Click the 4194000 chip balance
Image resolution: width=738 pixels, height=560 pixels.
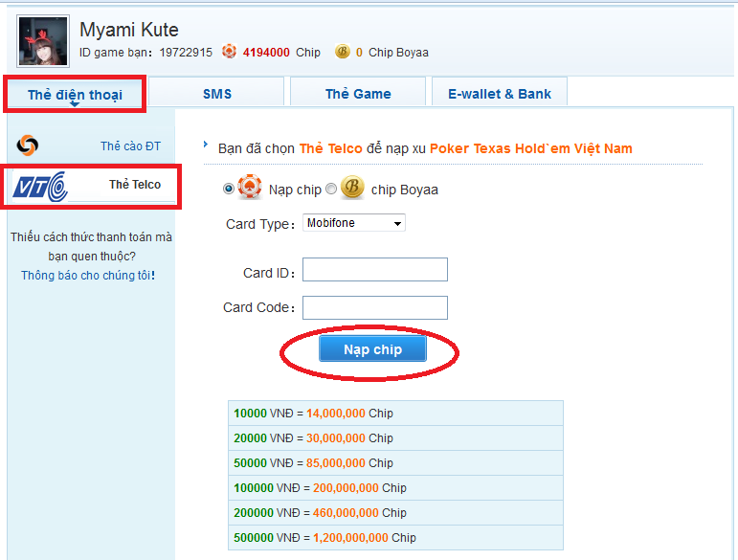[x=266, y=53]
